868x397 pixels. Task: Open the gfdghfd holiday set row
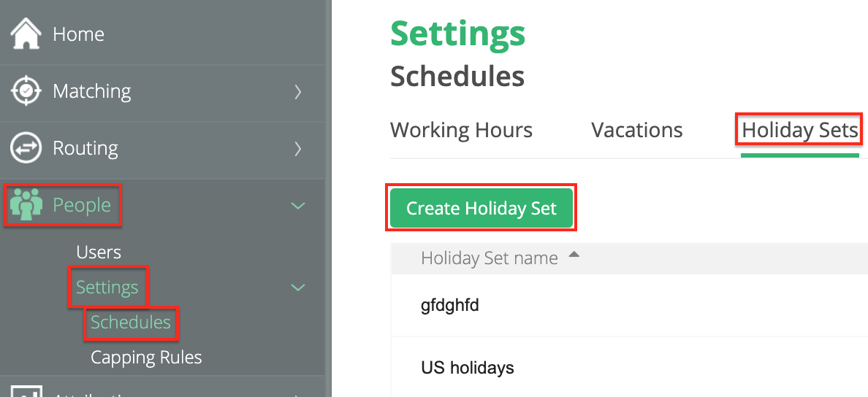(x=450, y=305)
